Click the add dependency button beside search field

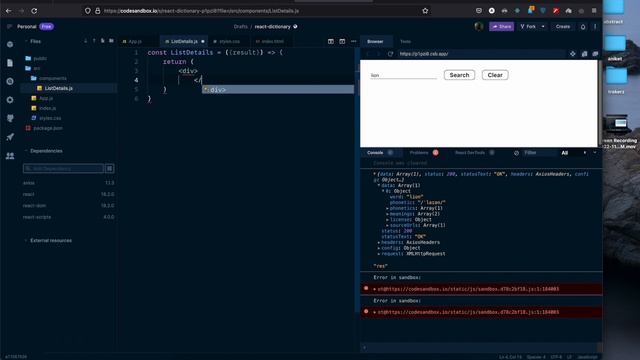(109, 169)
